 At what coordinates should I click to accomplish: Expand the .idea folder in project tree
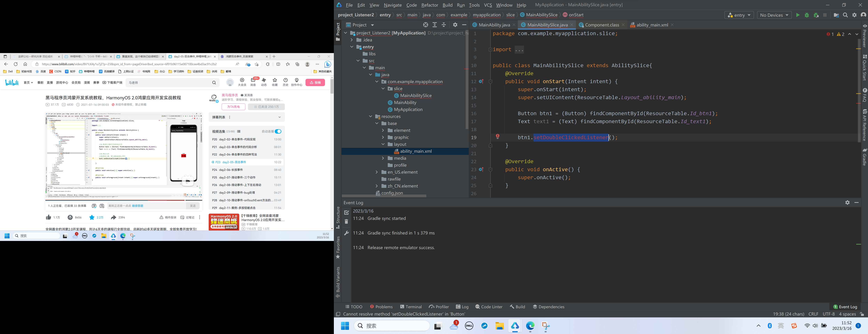pyautogui.click(x=351, y=40)
